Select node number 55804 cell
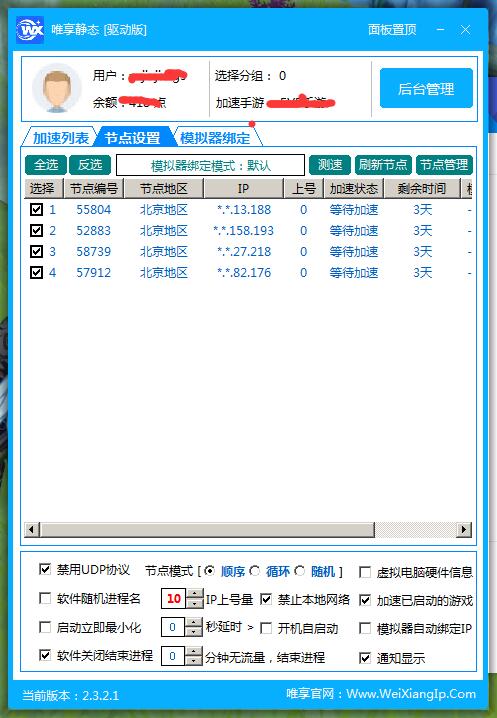Viewport: 497px width, 718px height. (93, 210)
